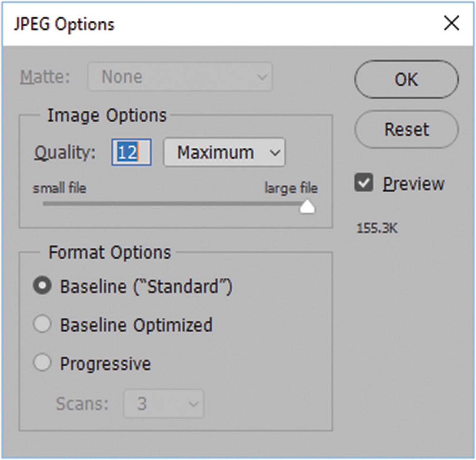The image size is (476, 460).
Task: Select the Baseline ("Standard") radio option
Action: point(42,286)
